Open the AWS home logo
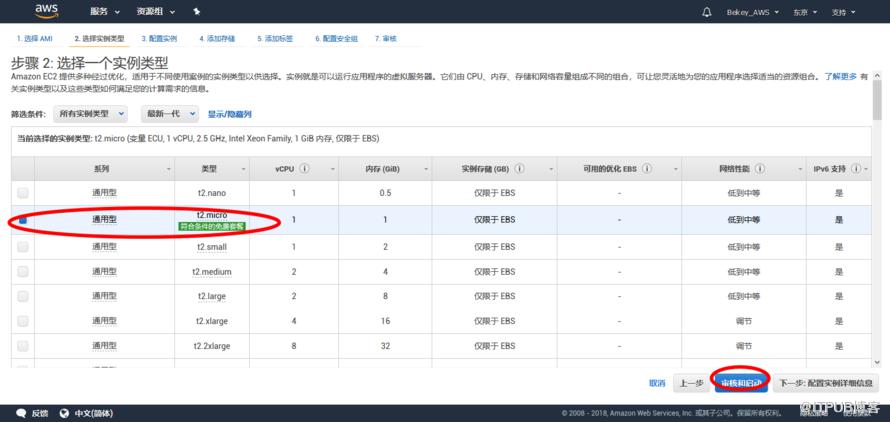The image size is (890, 422). [46, 10]
